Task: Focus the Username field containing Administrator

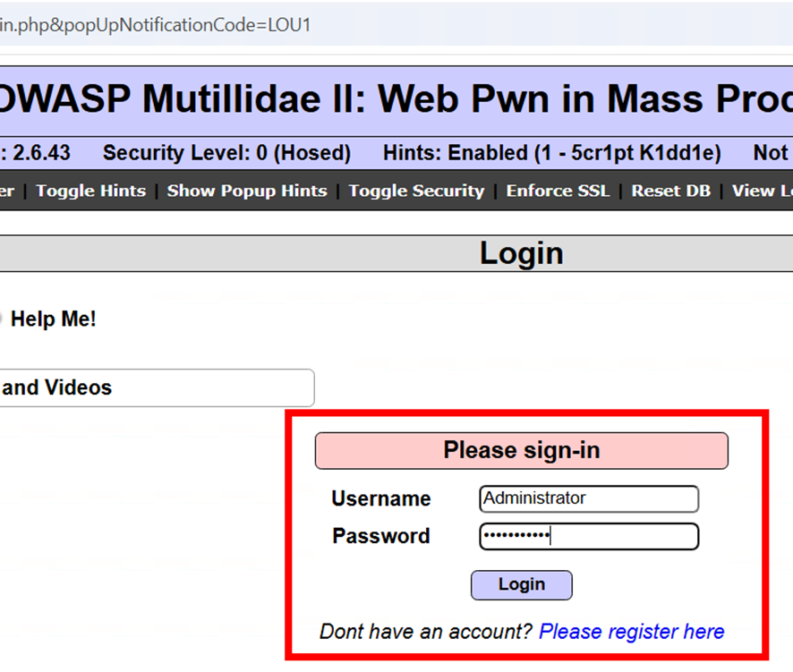Action: pos(589,498)
